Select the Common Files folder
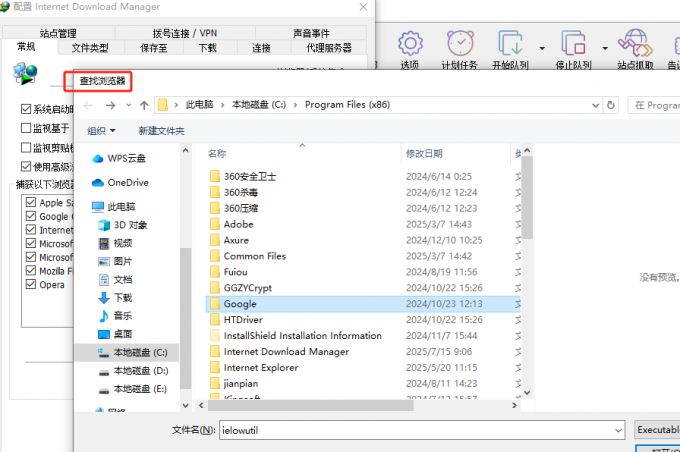 click(363, 256)
